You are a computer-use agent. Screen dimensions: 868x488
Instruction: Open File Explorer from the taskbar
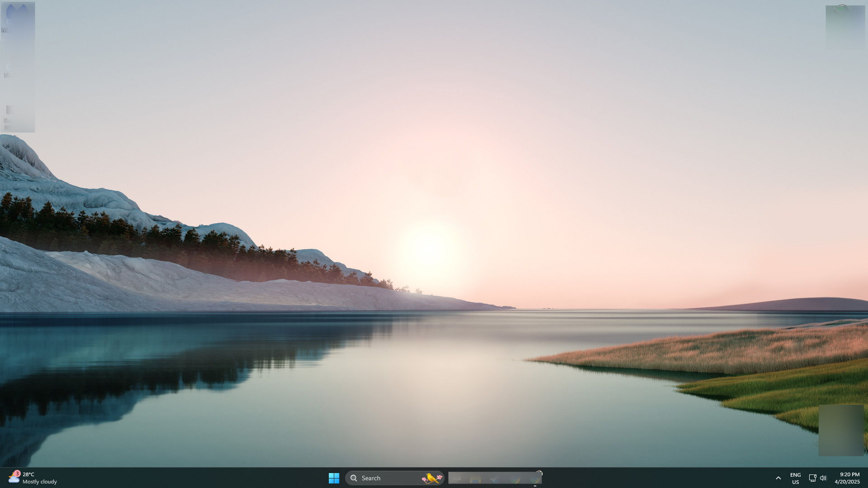475,478
